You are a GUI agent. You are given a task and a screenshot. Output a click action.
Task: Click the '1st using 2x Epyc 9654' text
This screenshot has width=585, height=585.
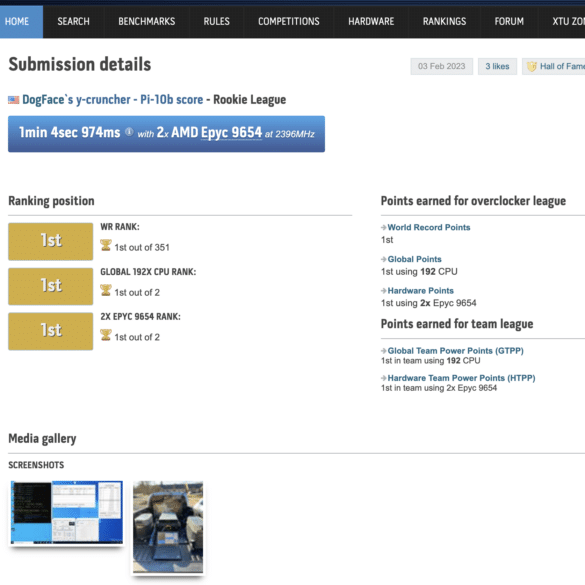pyautogui.click(x=428, y=303)
